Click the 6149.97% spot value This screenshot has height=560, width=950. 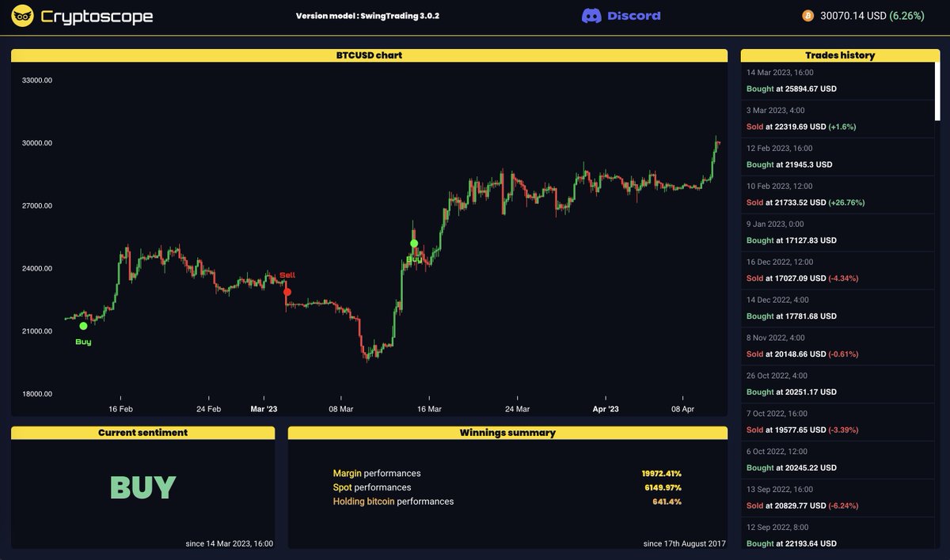click(663, 487)
